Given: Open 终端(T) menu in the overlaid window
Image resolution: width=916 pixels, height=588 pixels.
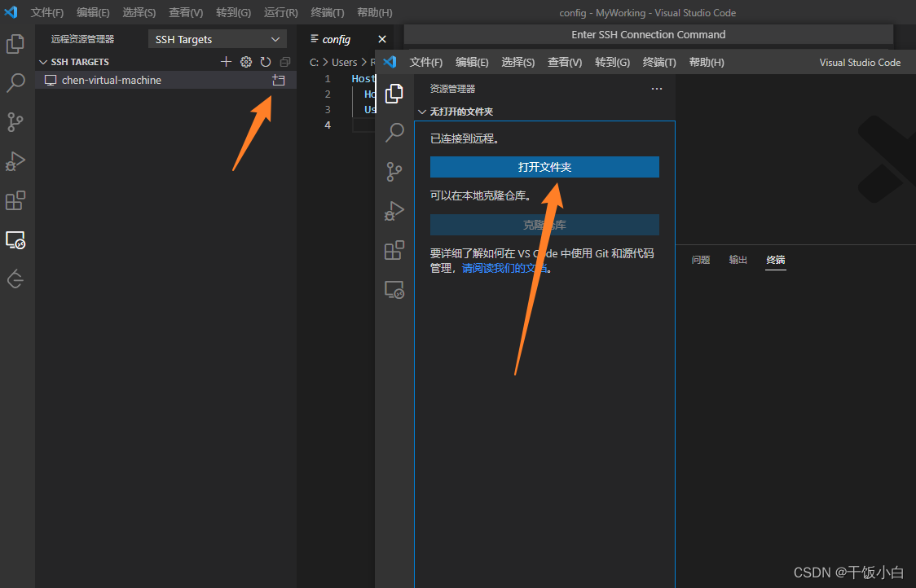Looking at the screenshot, I should pyautogui.click(x=659, y=62).
